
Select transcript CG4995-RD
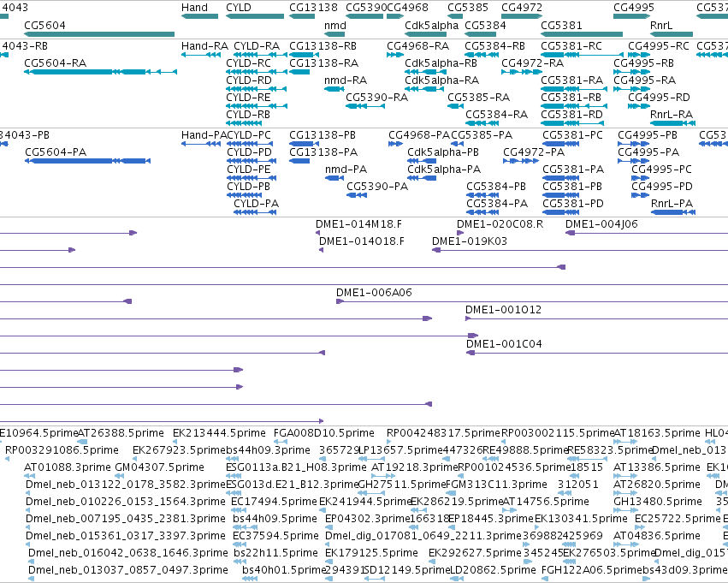(x=659, y=98)
